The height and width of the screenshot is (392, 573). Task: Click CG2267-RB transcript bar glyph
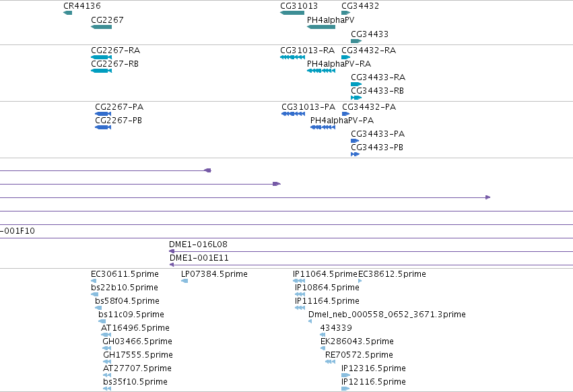click(101, 71)
